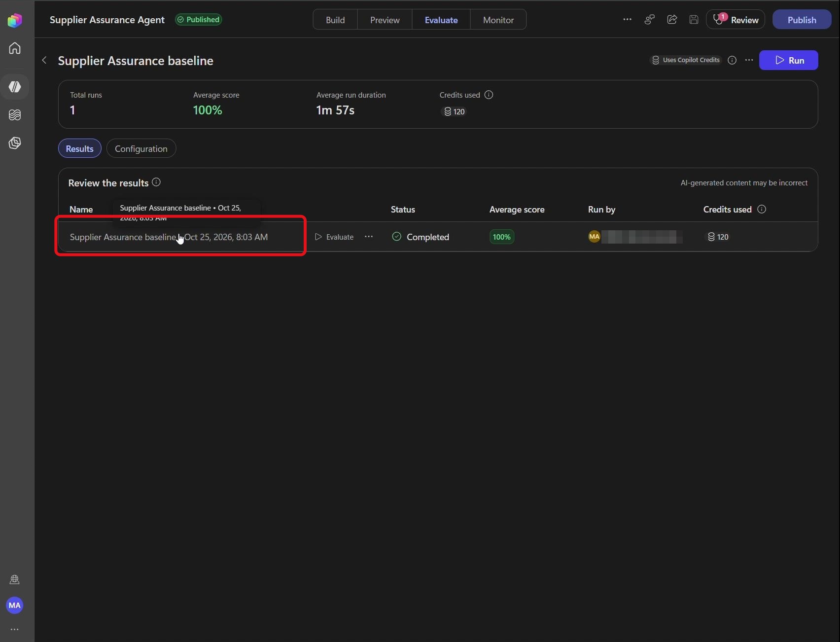Screen dimensions: 840x642
Task: Click the 1m 57s average run duration
Action: tap(335, 110)
